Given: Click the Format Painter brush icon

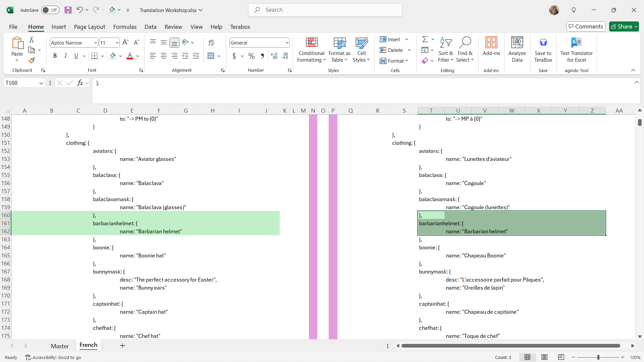Looking at the screenshot, I should pyautogui.click(x=32, y=61).
